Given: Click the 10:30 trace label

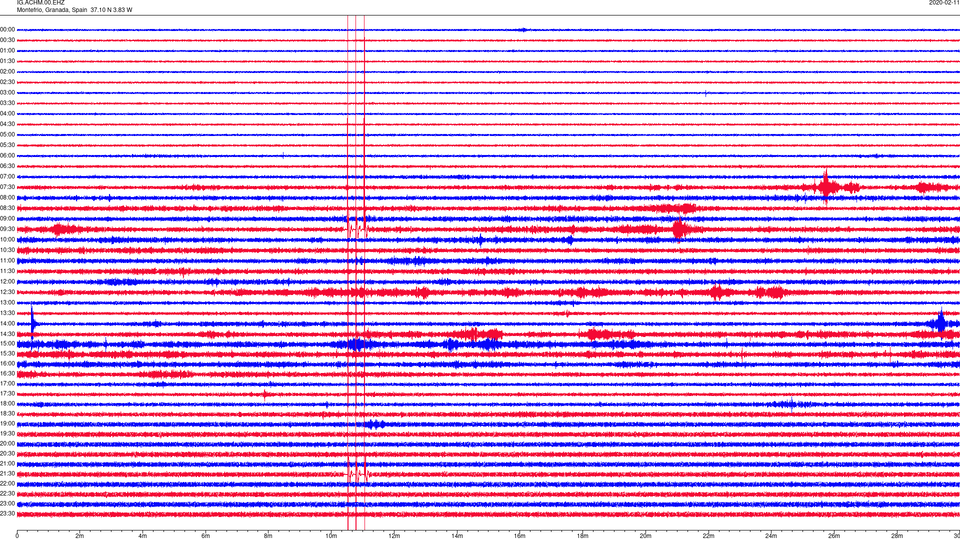Looking at the screenshot, I should pyautogui.click(x=8, y=250).
